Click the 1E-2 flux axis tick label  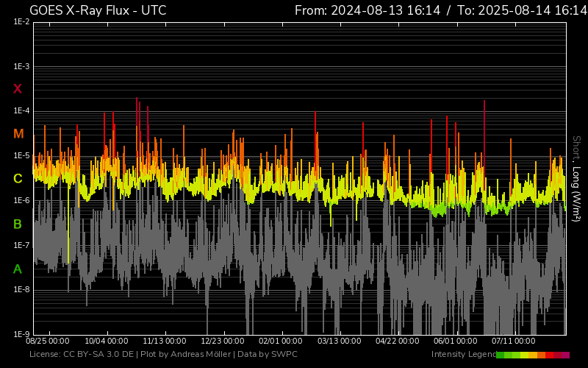(x=21, y=22)
